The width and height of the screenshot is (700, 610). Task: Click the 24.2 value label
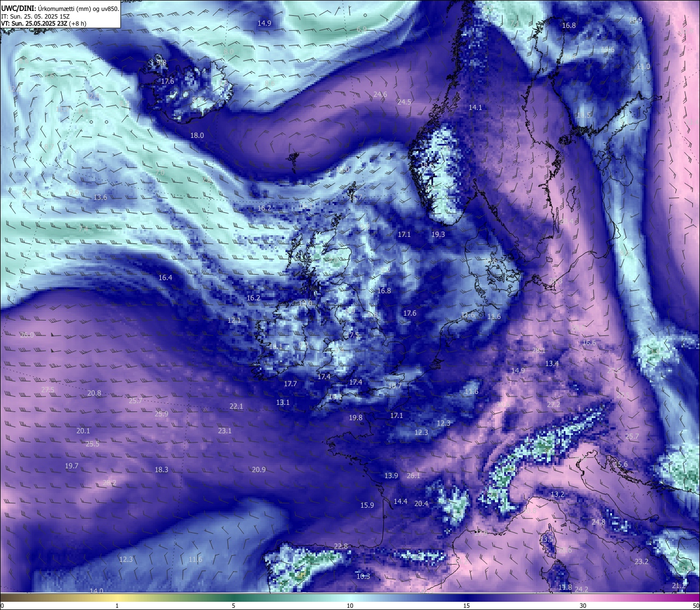581,589
